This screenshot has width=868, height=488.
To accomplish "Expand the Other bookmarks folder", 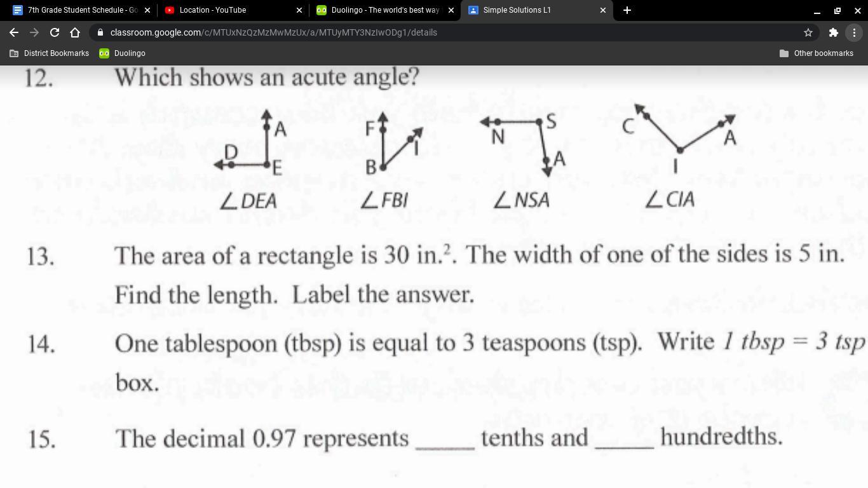I will (817, 53).
